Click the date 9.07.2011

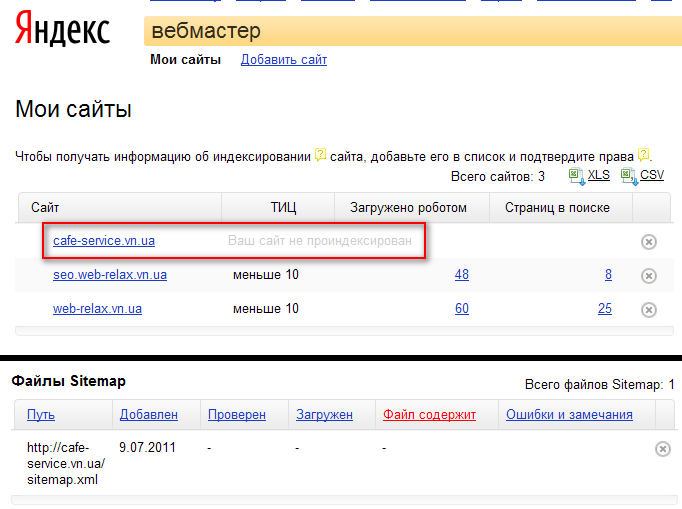pyautogui.click(x=147, y=447)
